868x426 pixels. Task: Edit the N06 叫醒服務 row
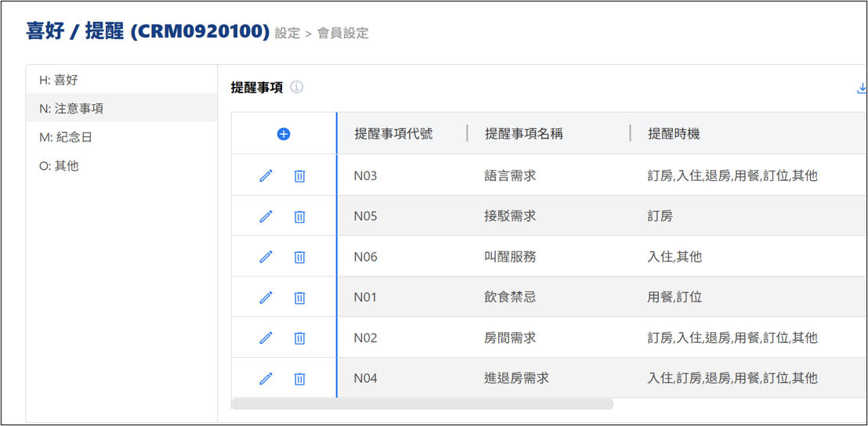[266, 257]
